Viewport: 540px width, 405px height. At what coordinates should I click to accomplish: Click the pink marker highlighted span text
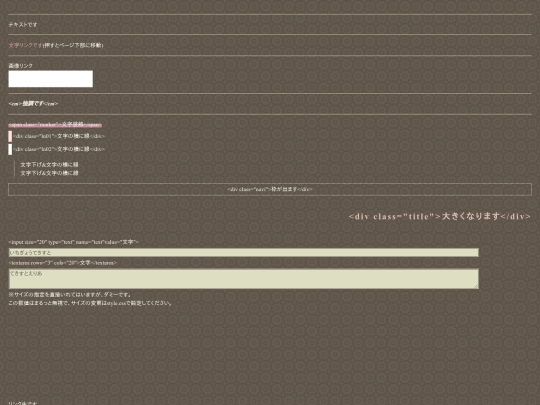[55, 125]
